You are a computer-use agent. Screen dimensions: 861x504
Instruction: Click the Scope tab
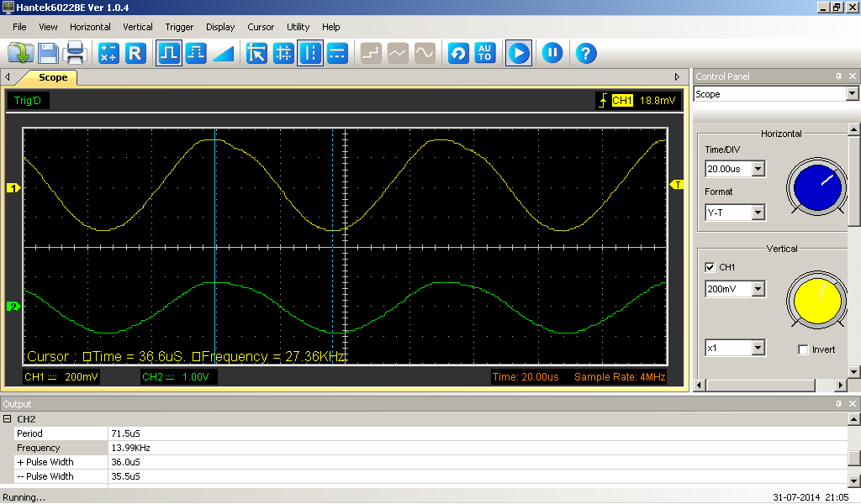pos(53,77)
